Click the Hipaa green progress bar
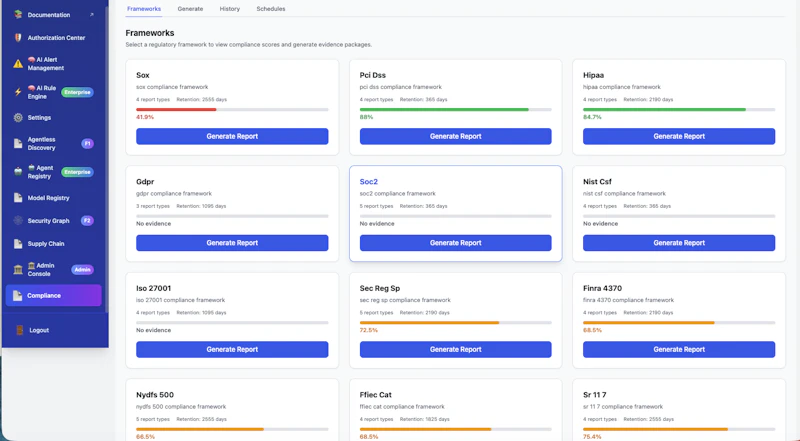Viewport: 800px width, 441px height. [x=664, y=109]
